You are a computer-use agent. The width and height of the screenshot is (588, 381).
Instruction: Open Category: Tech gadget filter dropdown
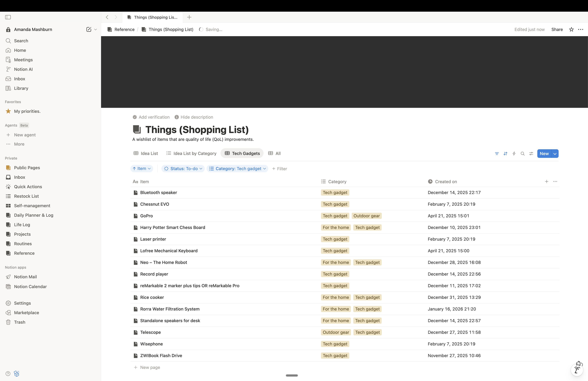(237, 169)
